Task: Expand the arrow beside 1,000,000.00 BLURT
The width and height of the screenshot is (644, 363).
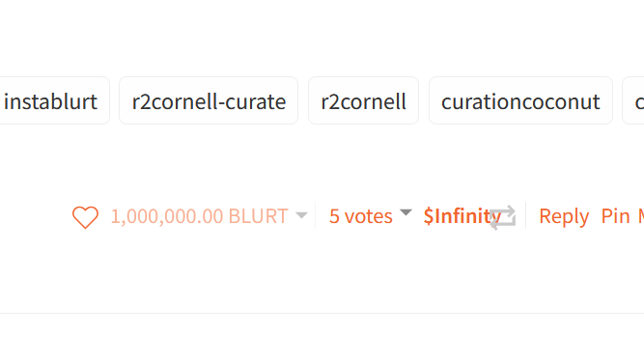Action: (x=301, y=215)
